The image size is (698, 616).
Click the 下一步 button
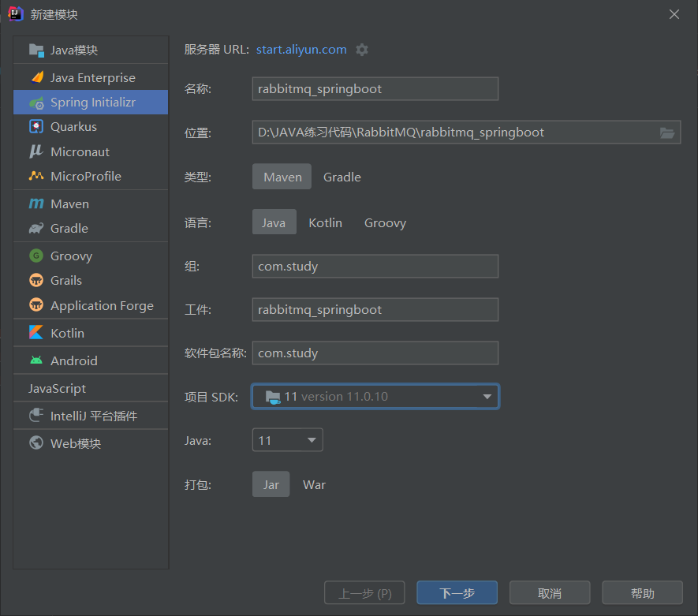pyautogui.click(x=457, y=592)
